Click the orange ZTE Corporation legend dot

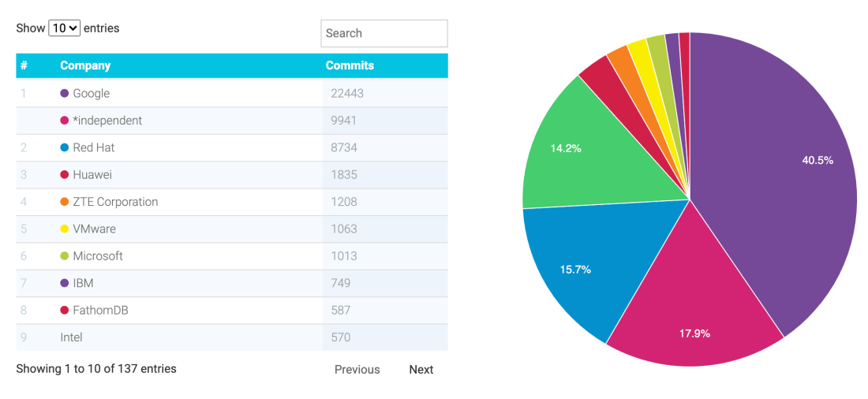65,202
